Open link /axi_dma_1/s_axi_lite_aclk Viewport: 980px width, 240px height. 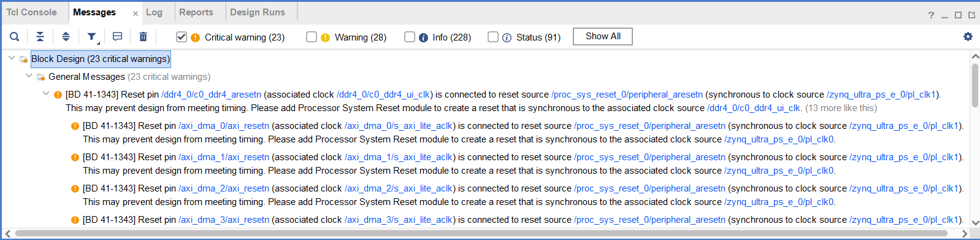coord(399,157)
